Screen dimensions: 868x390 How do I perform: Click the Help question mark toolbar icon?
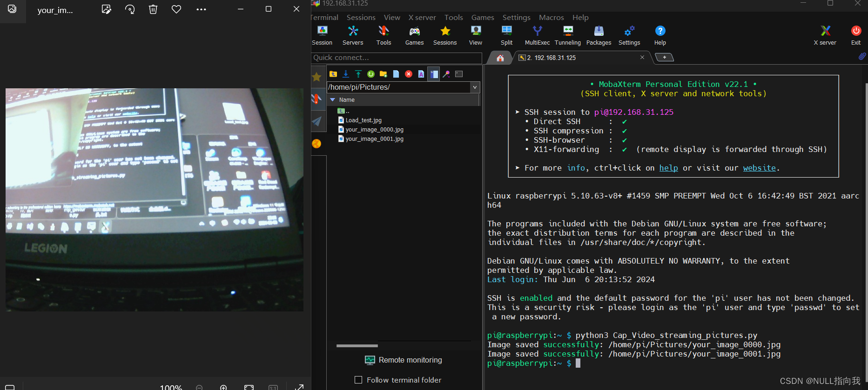[660, 36]
